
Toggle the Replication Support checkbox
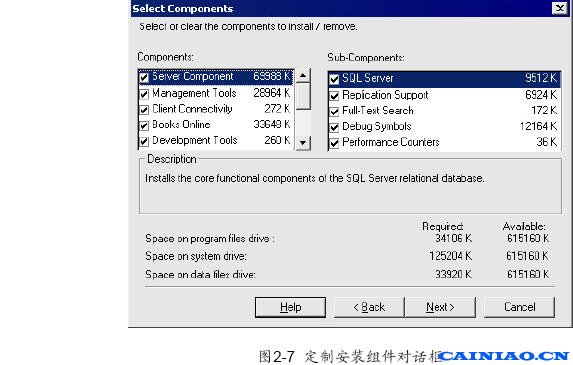coord(334,96)
